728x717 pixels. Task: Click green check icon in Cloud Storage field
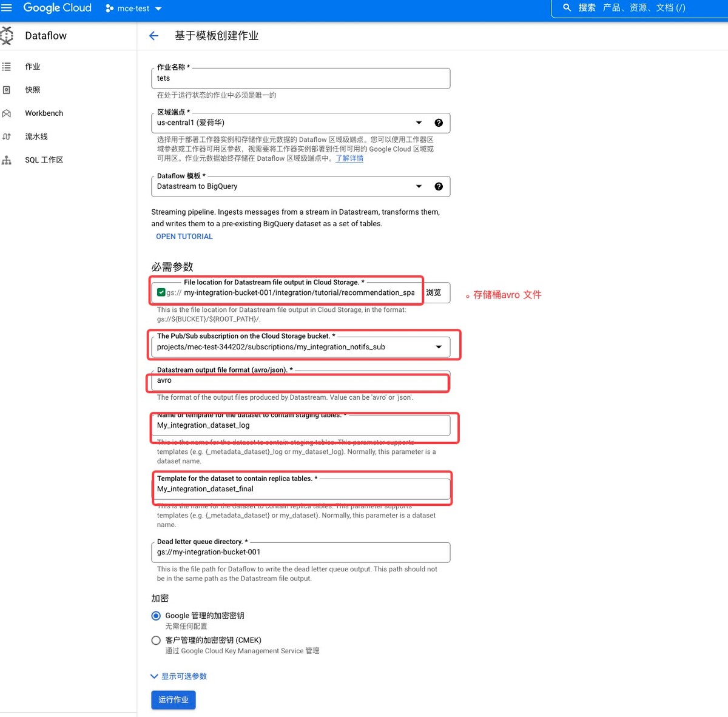coord(161,292)
